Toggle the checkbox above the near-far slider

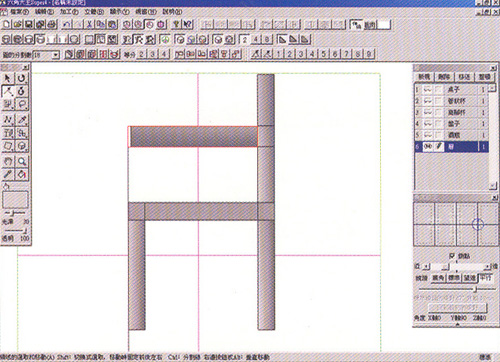point(452,256)
